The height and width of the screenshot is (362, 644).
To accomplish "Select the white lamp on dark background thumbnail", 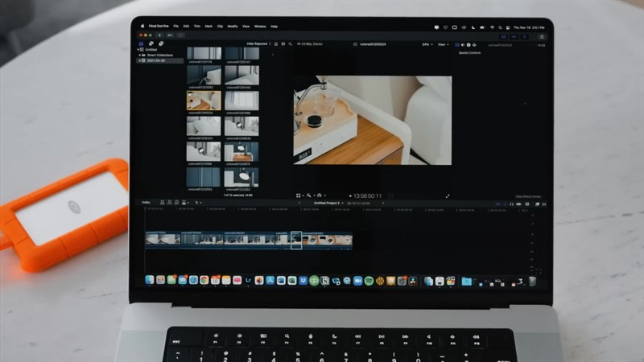I will (242, 177).
